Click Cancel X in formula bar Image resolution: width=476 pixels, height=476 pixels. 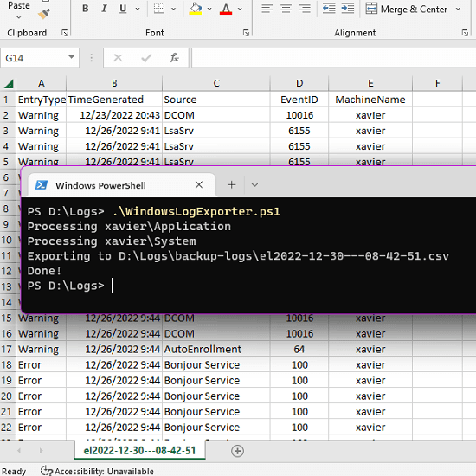(118, 57)
